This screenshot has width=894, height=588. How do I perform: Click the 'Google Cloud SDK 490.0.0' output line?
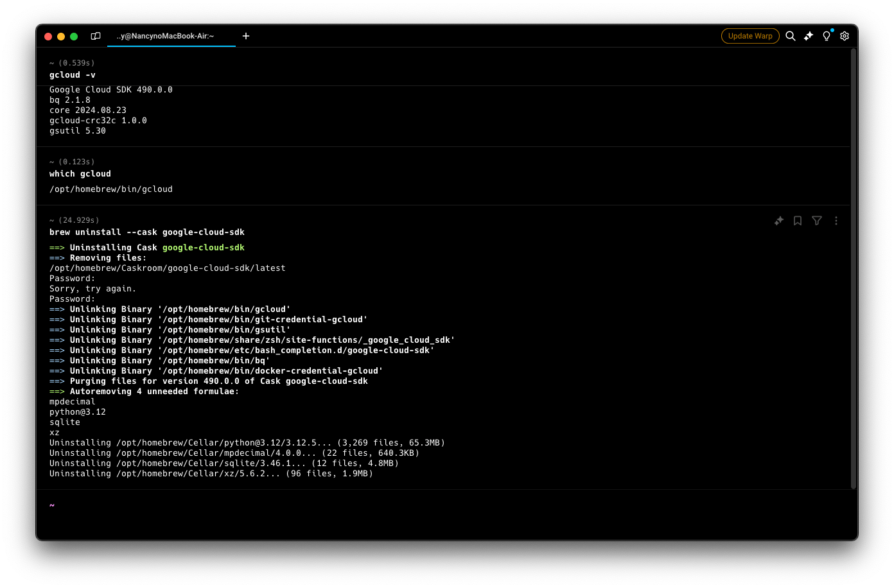coord(111,90)
